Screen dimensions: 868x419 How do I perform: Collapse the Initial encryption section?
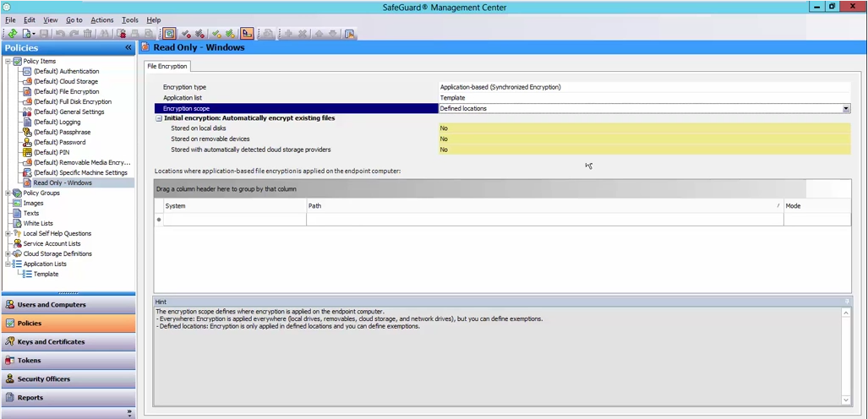pos(158,118)
